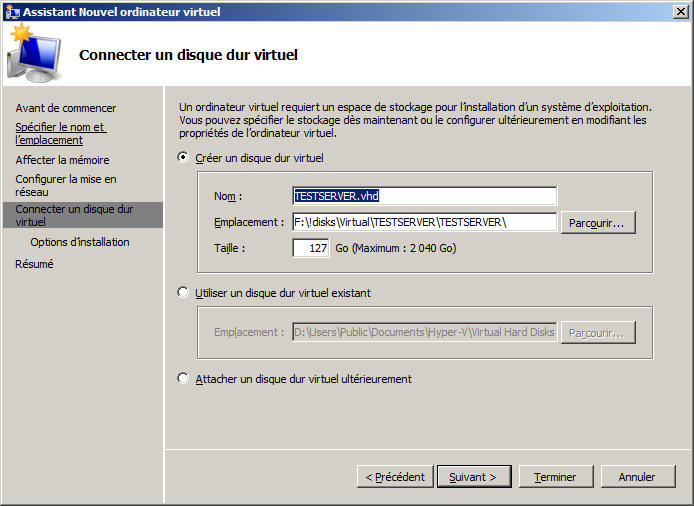Viewport: 694px width, 506px height.
Task: Open 'Options d'installation' step
Action: (x=80, y=242)
